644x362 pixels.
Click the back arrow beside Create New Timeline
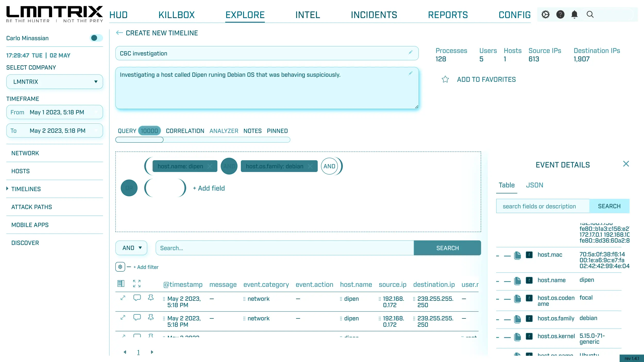coord(119,33)
